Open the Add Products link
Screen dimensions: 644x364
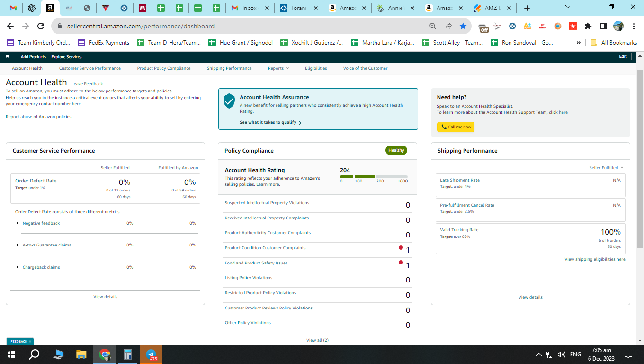pyautogui.click(x=33, y=57)
